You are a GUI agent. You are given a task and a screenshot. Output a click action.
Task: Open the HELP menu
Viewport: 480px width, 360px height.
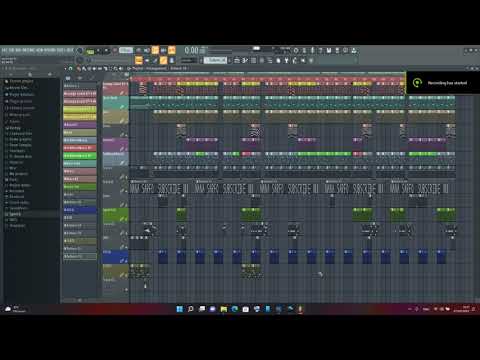coord(70,50)
